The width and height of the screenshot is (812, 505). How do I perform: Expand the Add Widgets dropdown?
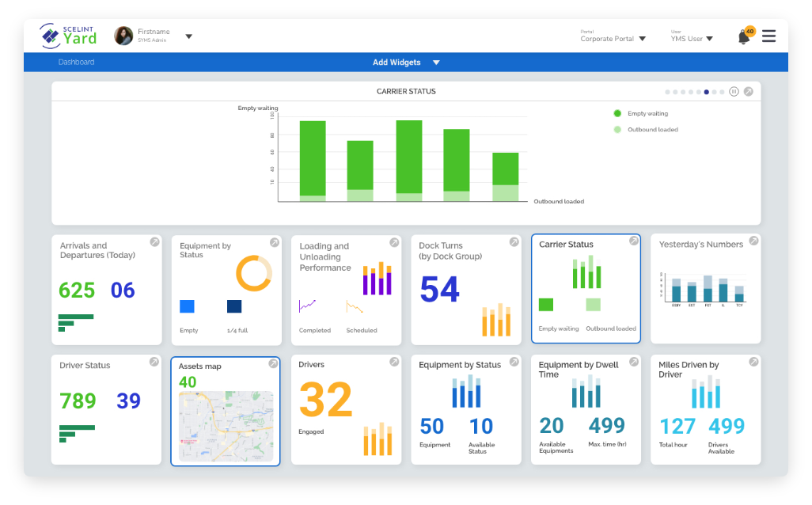point(436,63)
